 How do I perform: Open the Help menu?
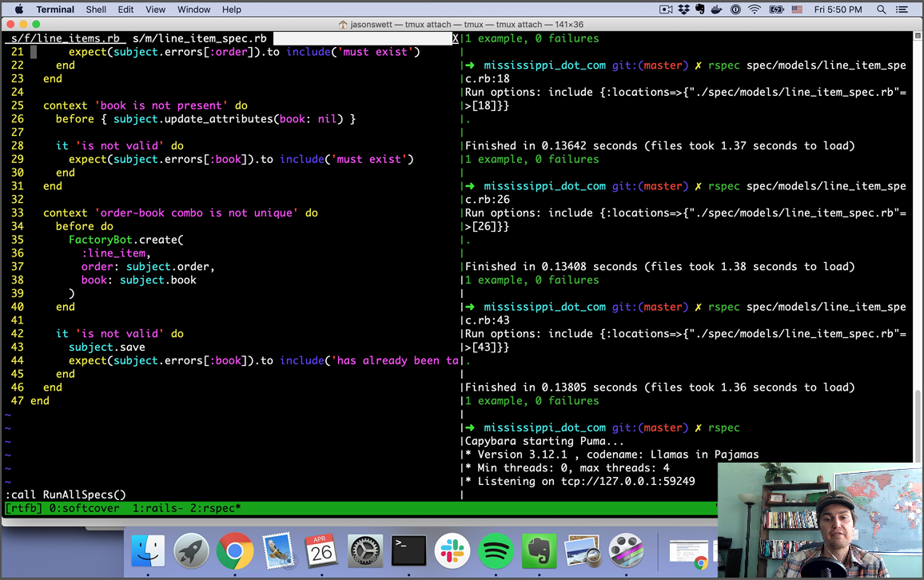(232, 10)
